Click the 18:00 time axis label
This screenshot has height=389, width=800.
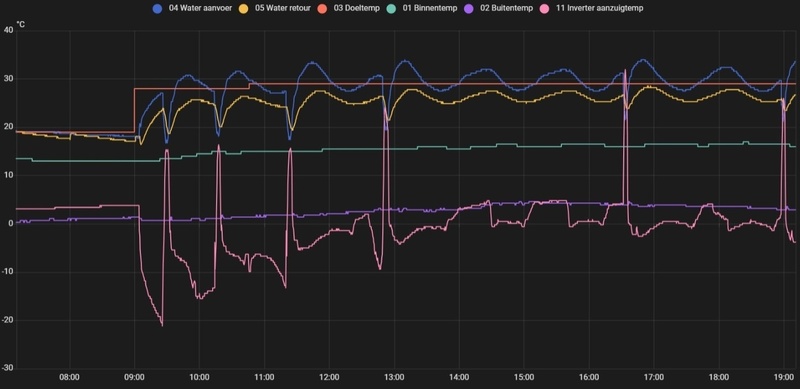click(719, 378)
